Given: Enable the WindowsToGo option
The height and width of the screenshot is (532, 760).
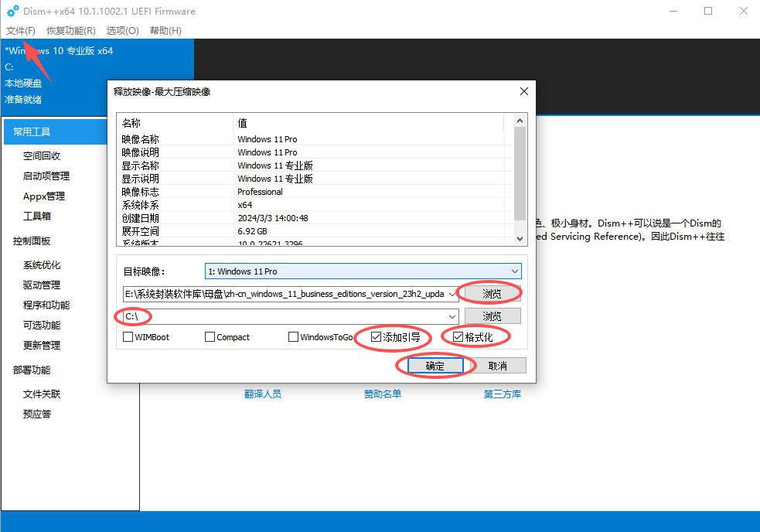Looking at the screenshot, I should click(293, 337).
